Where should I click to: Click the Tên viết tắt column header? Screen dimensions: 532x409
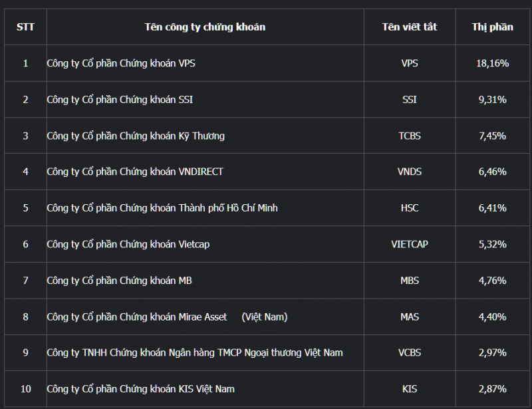(410, 27)
